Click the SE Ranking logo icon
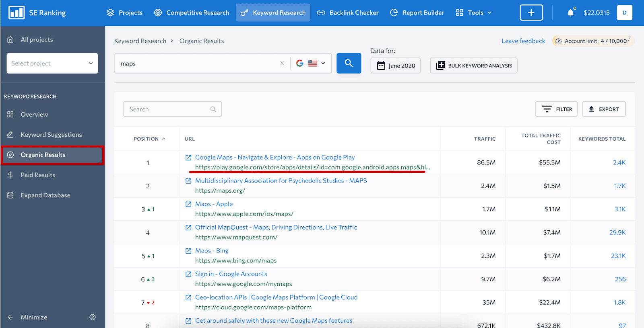 17,13
